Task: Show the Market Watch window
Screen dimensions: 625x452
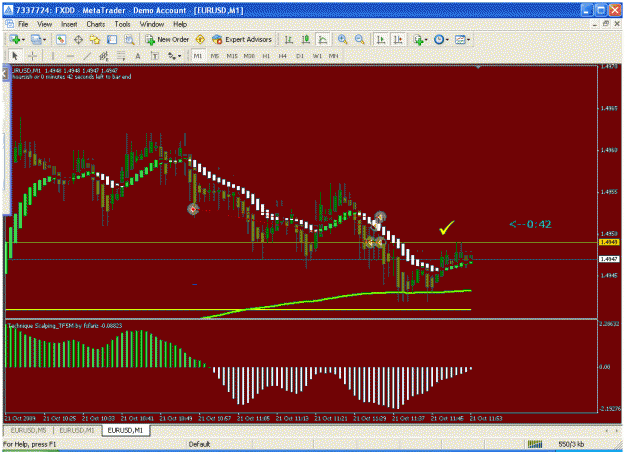Action: tap(61, 39)
